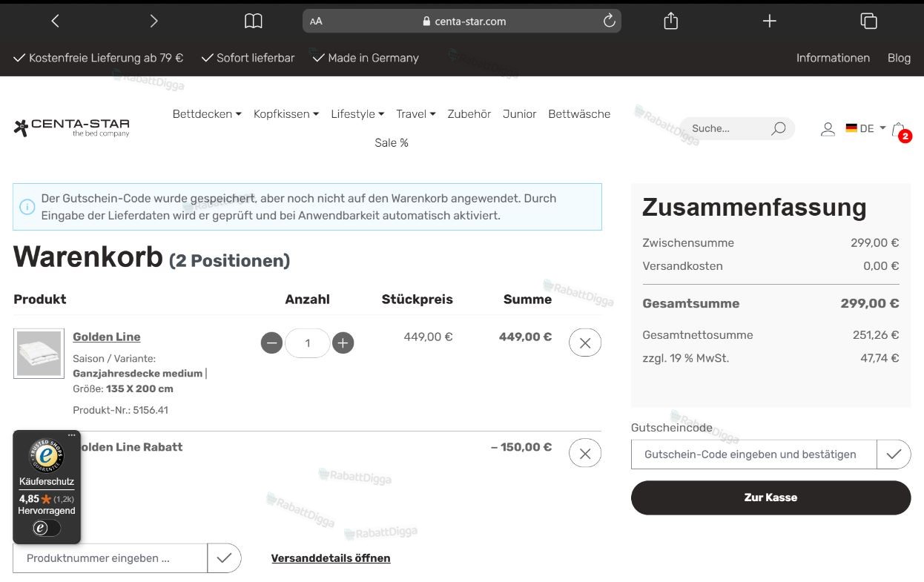Viewport: 924px width, 582px height.
Task: Open the shopping cart icon with badge
Action: [x=900, y=130]
